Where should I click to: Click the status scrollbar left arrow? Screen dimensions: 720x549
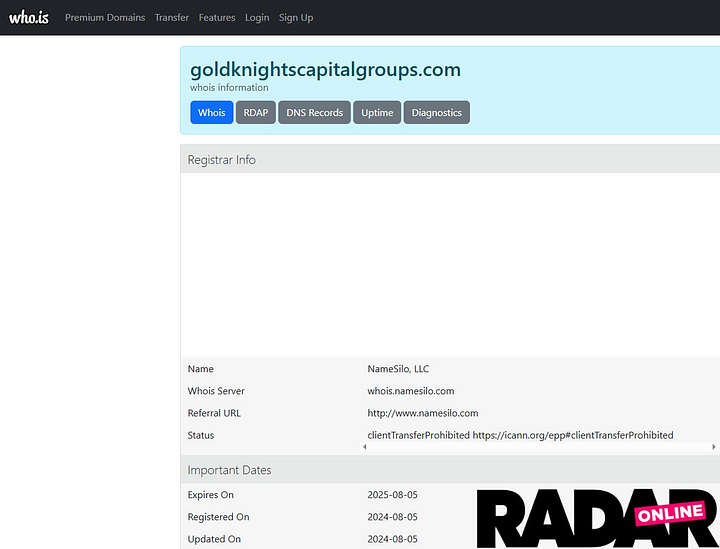click(x=365, y=447)
